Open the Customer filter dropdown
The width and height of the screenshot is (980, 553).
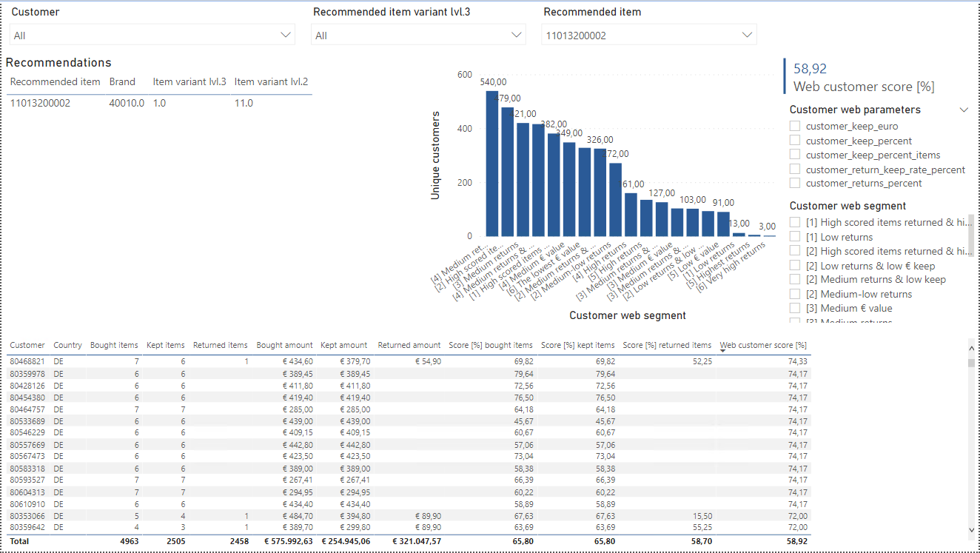point(152,35)
